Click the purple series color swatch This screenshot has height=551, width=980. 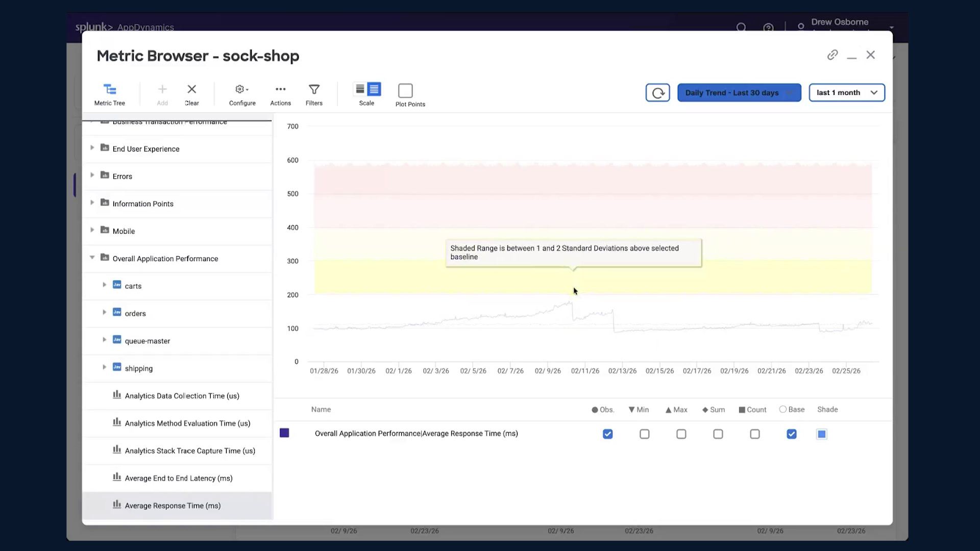[284, 433]
